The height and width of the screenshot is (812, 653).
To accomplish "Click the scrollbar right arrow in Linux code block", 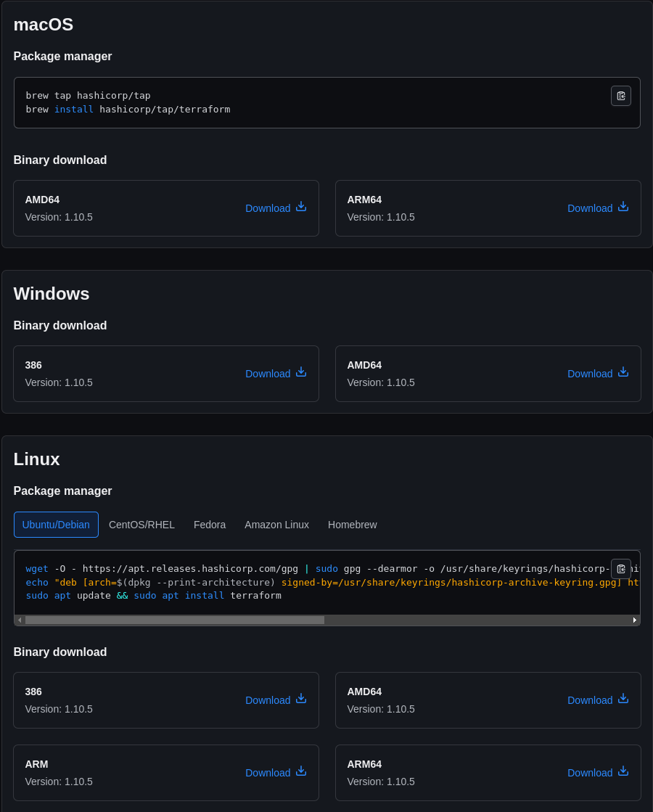I will point(634,620).
